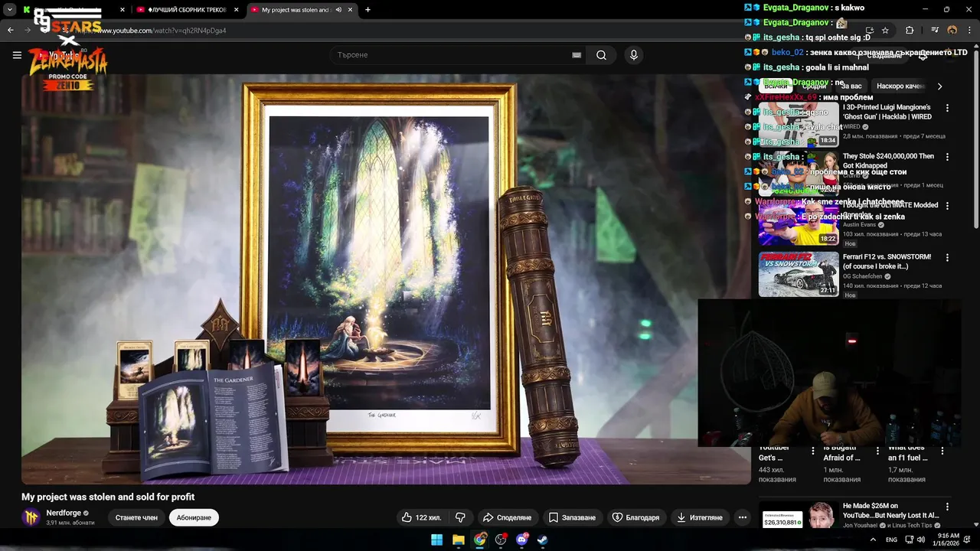Start voice search with the microphone
Viewport: 980px width, 551px height.
point(633,55)
